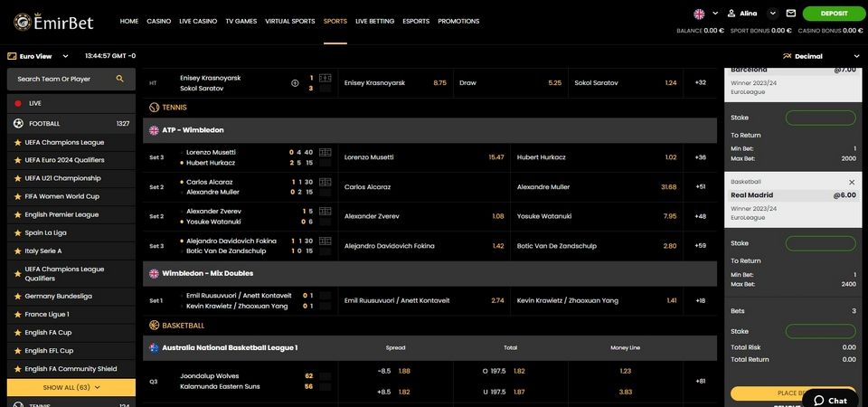Open the LIVE sidebar item

[x=71, y=103]
